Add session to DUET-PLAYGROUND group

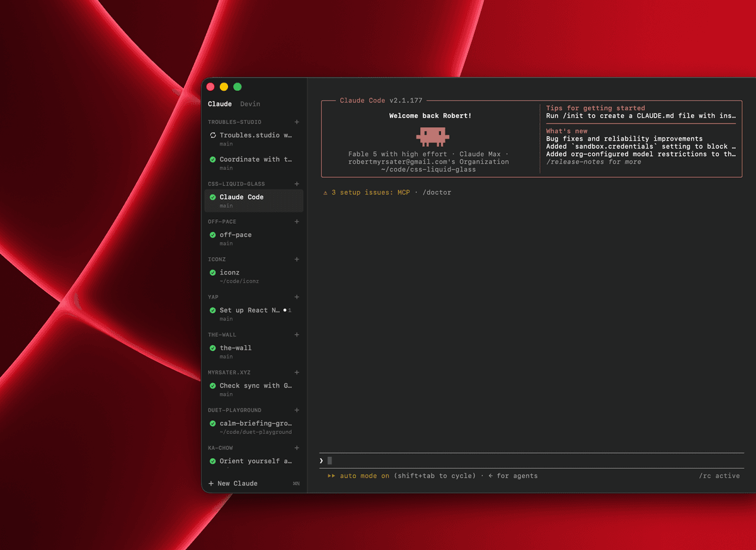[297, 410]
